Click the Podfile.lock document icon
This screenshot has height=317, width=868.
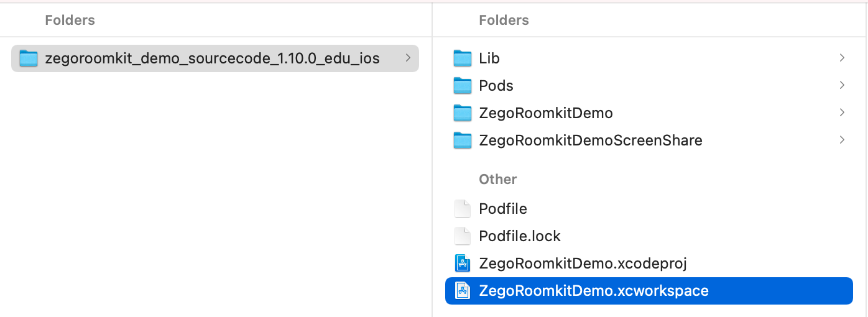click(x=463, y=236)
